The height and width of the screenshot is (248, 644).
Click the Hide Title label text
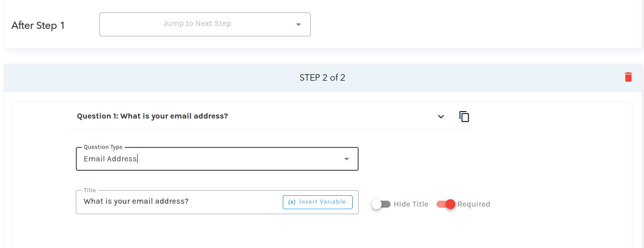(x=411, y=204)
